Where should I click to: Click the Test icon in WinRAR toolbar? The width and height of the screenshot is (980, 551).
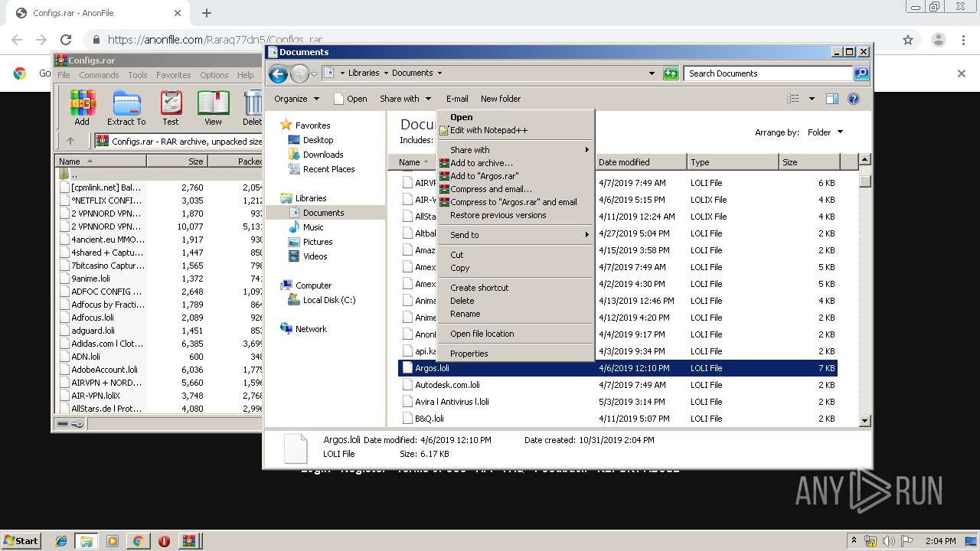[x=171, y=108]
